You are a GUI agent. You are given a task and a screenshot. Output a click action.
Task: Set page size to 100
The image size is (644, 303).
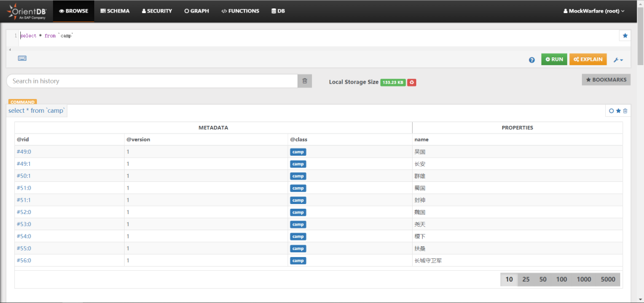tap(562, 279)
